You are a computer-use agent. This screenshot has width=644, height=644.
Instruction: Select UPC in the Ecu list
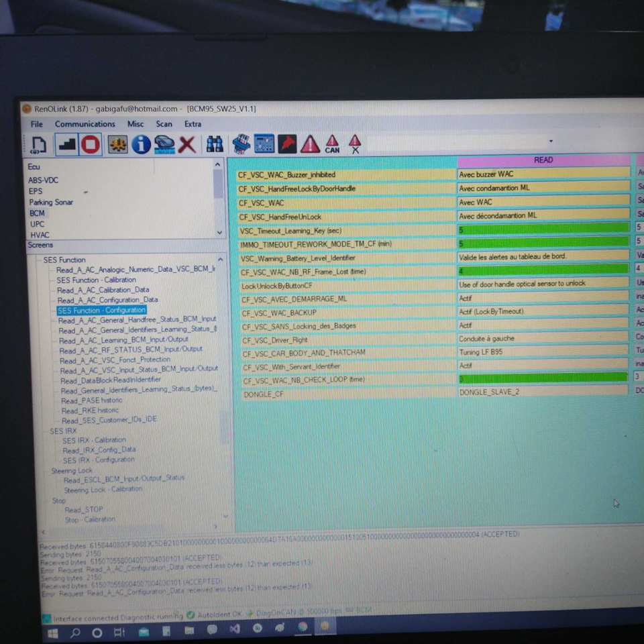point(37,224)
